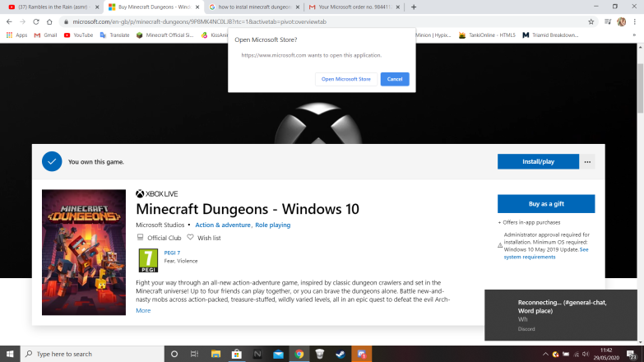Viewport: 644px width, 362px height.
Task: Click Open Microsoft Store in dialog
Action: click(345, 79)
